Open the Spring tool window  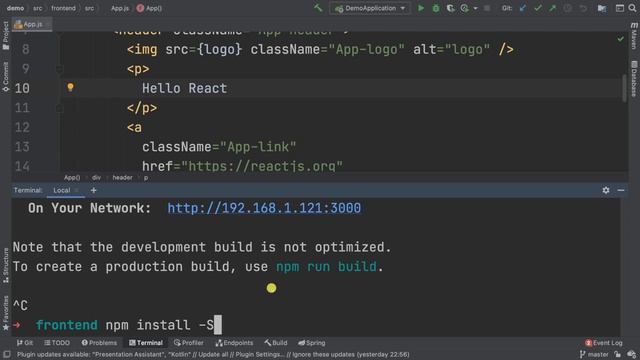311,343
